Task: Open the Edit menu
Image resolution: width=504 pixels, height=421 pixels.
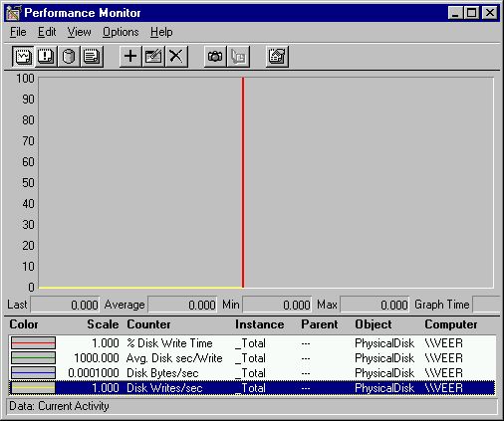Action: pyautogui.click(x=47, y=32)
